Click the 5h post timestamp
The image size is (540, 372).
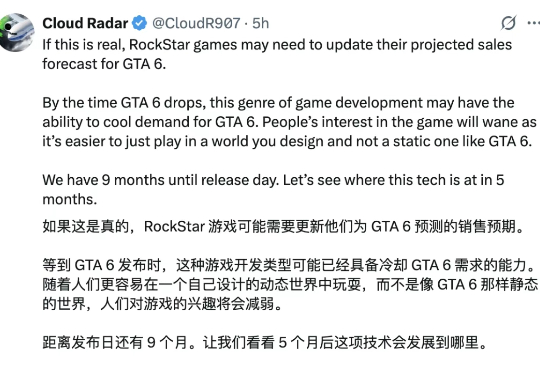point(261,23)
